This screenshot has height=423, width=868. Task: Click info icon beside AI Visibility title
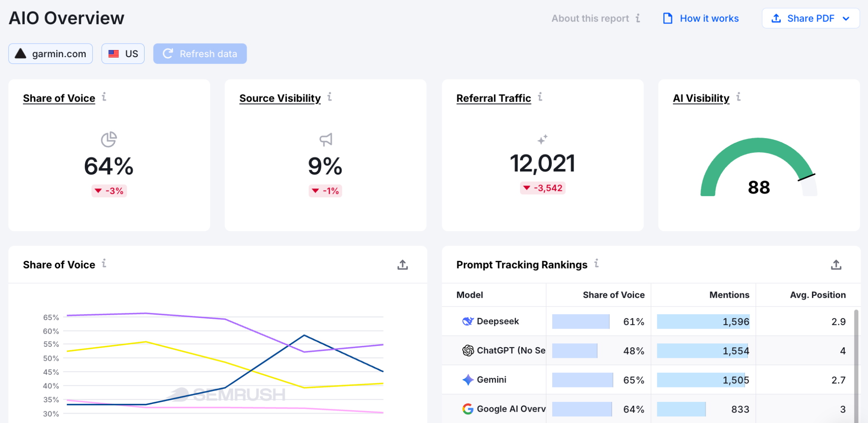coord(738,97)
